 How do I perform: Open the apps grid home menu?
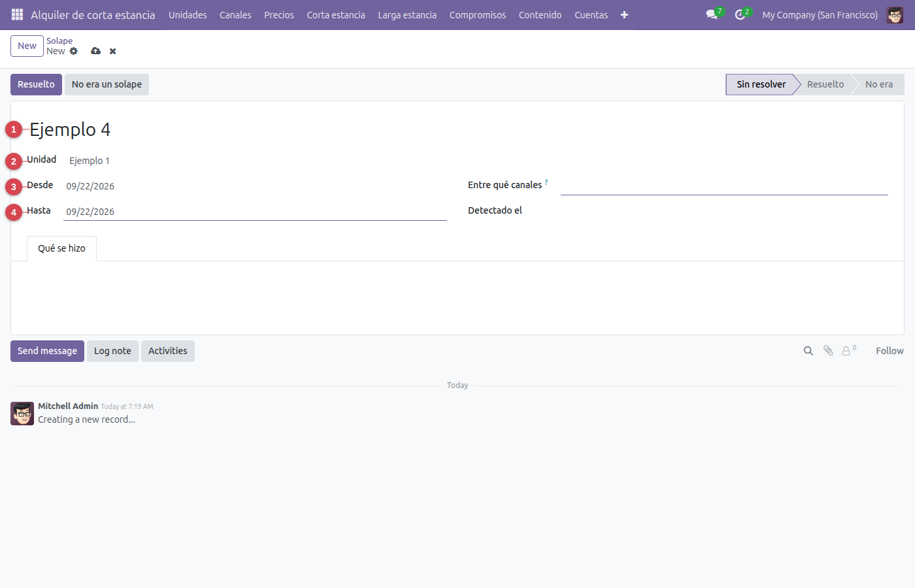click(18, 14)
